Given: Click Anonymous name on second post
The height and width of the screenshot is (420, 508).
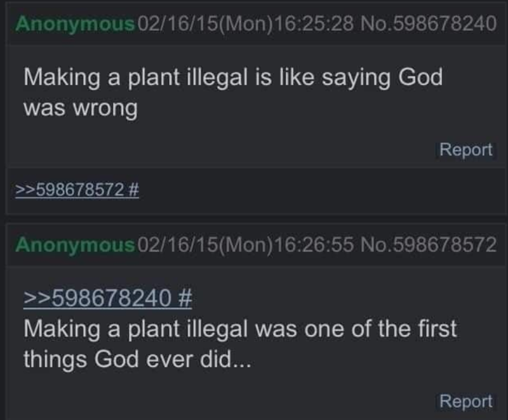Looking at the screenshot, I should [x=75, y=245].
